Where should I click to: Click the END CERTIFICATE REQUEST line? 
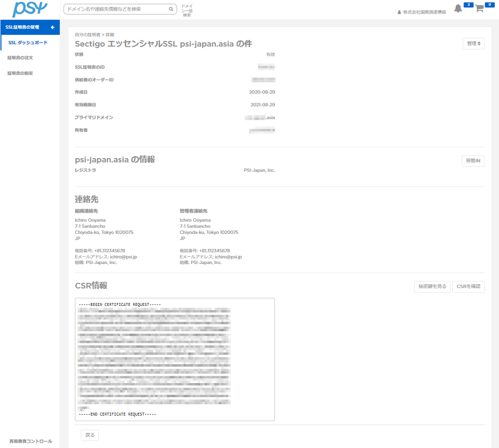click(x=117, y=414)
